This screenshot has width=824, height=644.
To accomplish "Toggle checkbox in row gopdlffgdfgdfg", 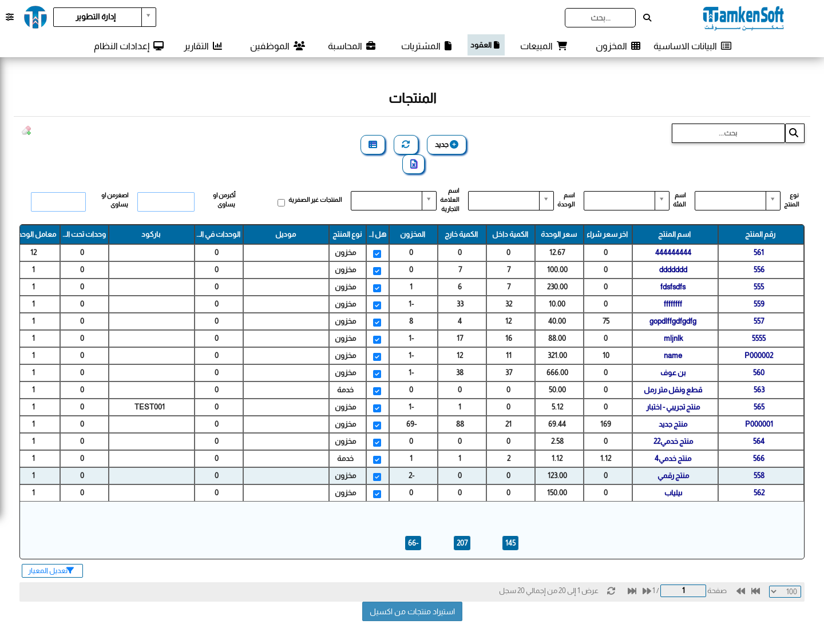I will tap(377, 323).
